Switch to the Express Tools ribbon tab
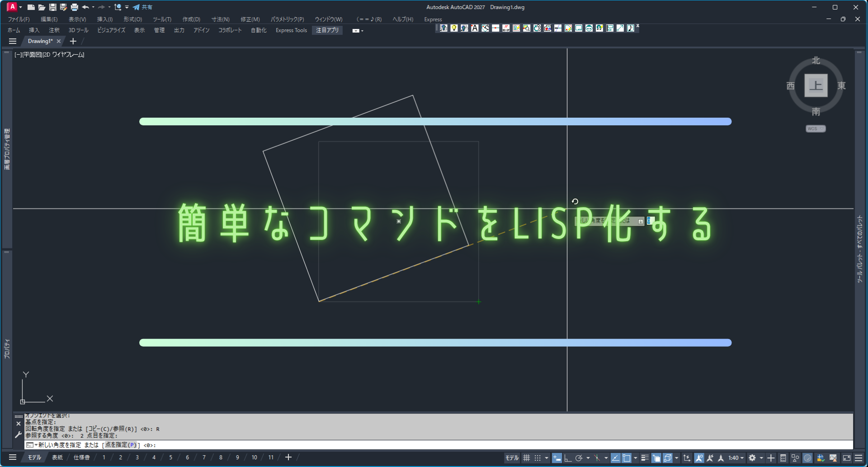The width and height of the screenshot is (868, 467). 291,30
